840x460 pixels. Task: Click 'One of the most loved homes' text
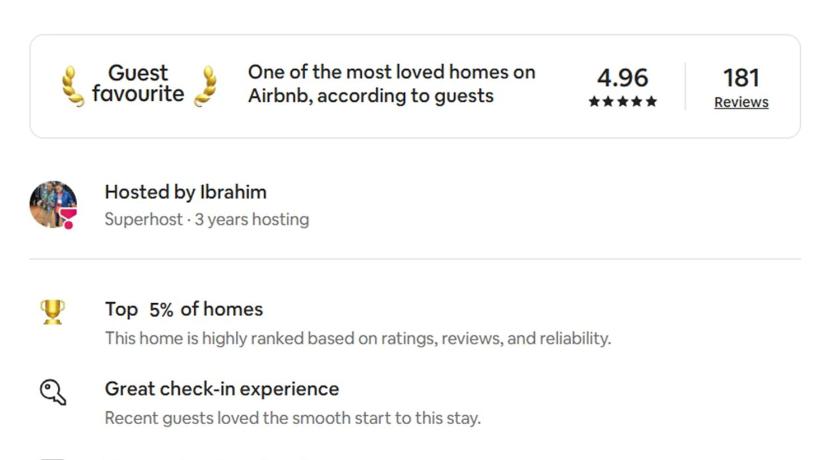[391, 72]
